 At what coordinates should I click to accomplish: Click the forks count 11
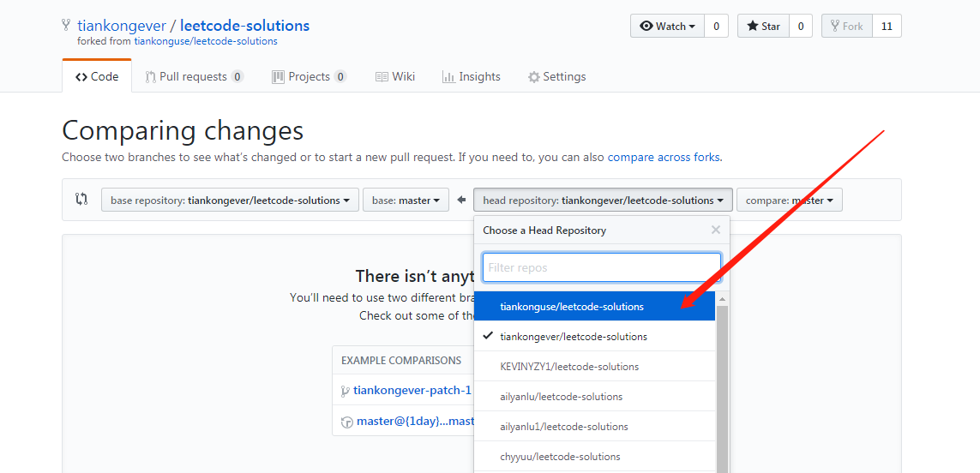click(x=887, y=27)
